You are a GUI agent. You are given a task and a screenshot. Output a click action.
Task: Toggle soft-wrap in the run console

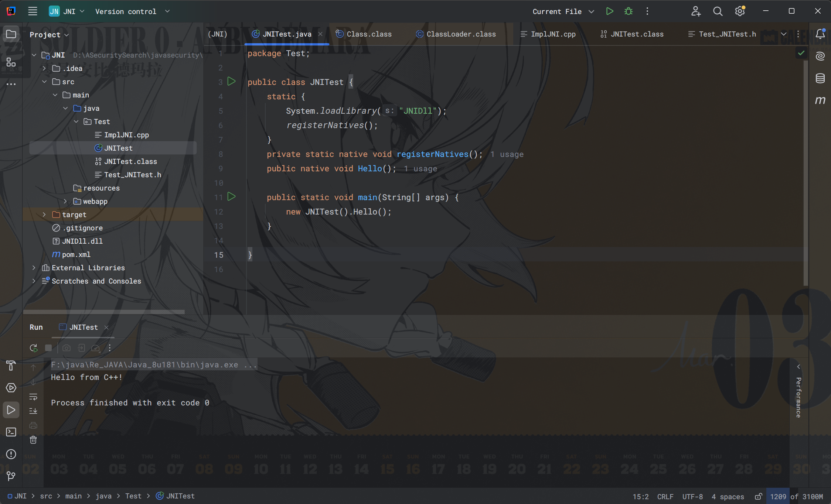[33, 397]
